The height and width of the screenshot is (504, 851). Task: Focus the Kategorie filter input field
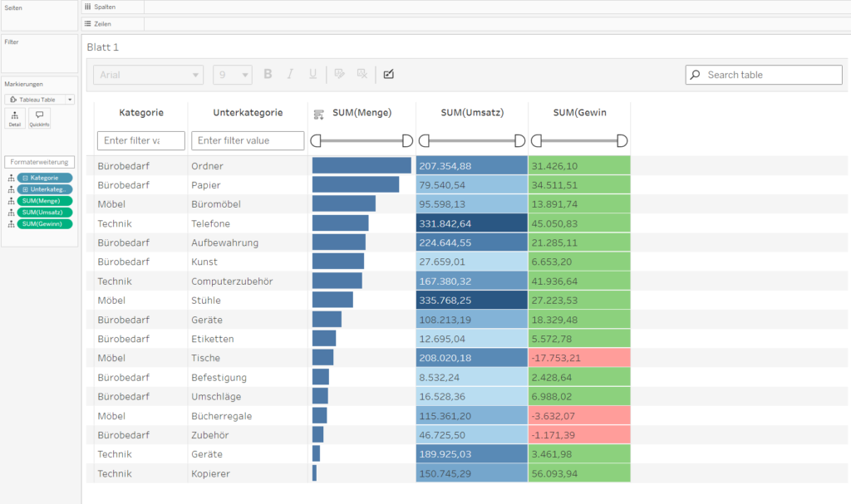point(141,140)
